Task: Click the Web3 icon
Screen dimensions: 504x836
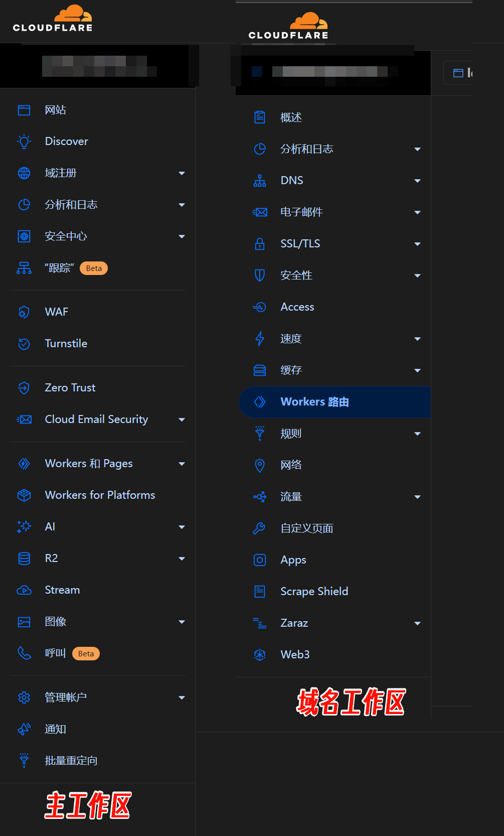Action: 260,655
